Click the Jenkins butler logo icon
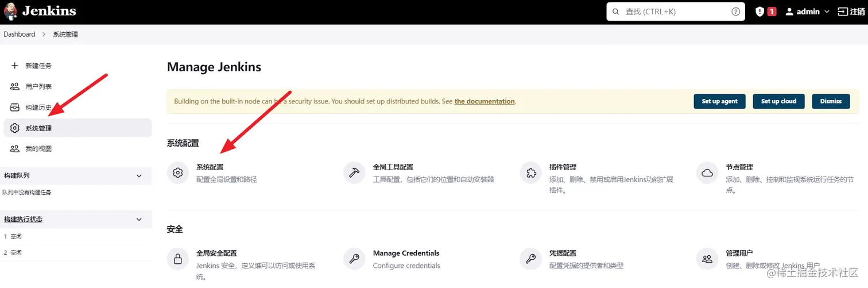Screen dimensions: 868x288 10,11
